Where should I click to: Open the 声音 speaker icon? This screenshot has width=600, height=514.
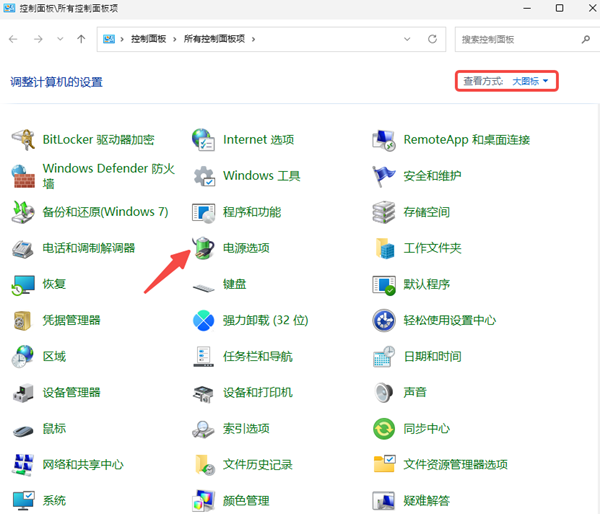(x=385, y=393)
